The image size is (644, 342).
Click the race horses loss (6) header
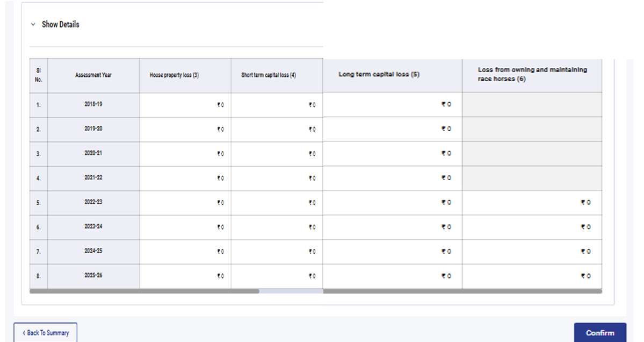532,75
